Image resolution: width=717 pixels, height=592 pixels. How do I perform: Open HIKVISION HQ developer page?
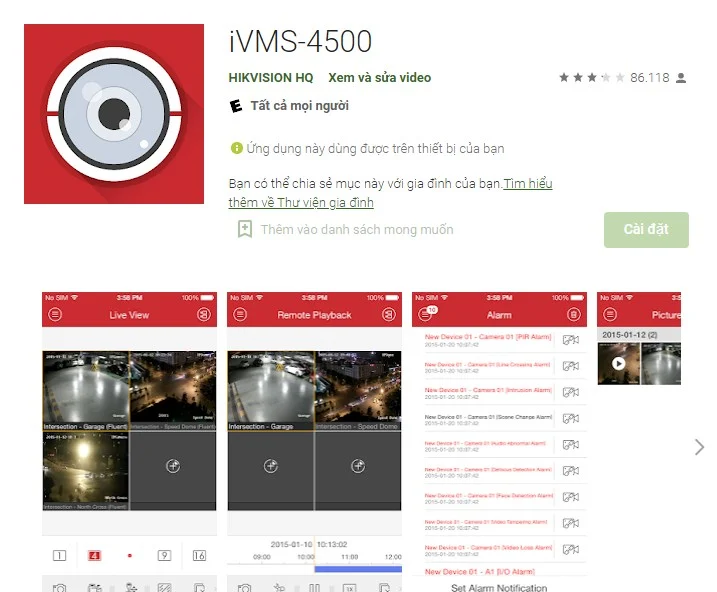click(271, 78)
